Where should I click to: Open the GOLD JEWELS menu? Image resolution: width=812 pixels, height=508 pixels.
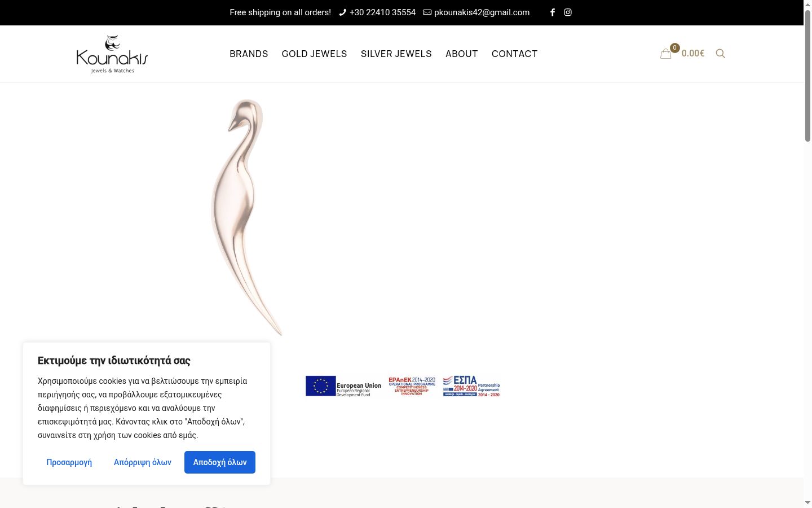pyautogui.click(x=315, y=54)
